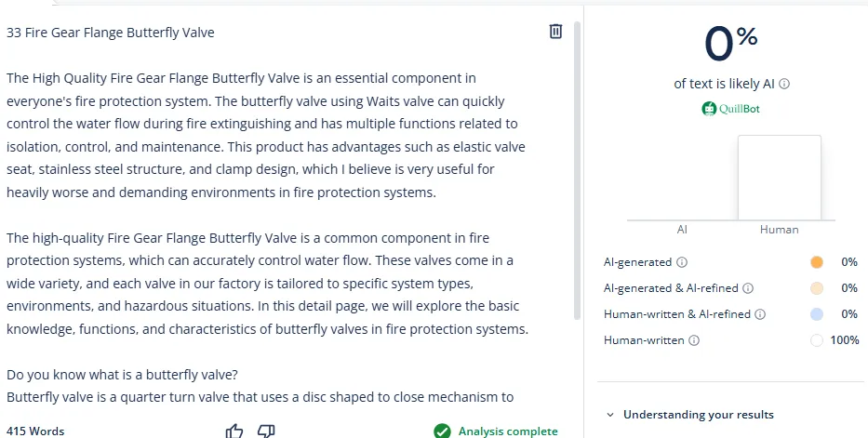Viewport: 868px width, 438px height.
Task: Click the blue Human-written & AI-refined dot
Action: coord(817,314)
